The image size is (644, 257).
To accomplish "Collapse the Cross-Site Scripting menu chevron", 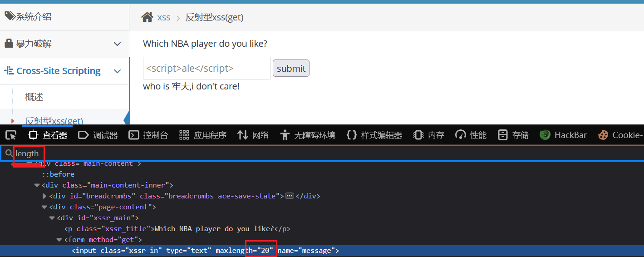I will point(117,71).
